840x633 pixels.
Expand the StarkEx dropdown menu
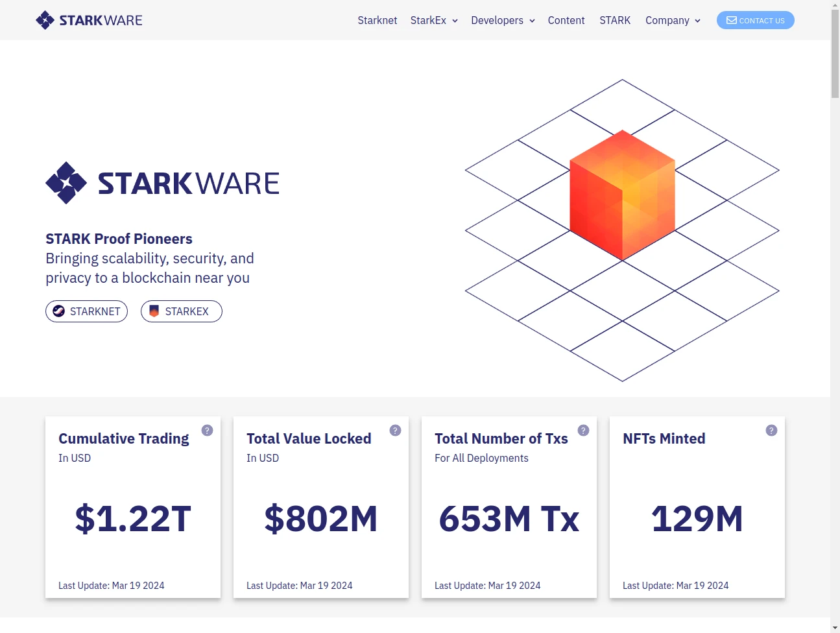434,20
